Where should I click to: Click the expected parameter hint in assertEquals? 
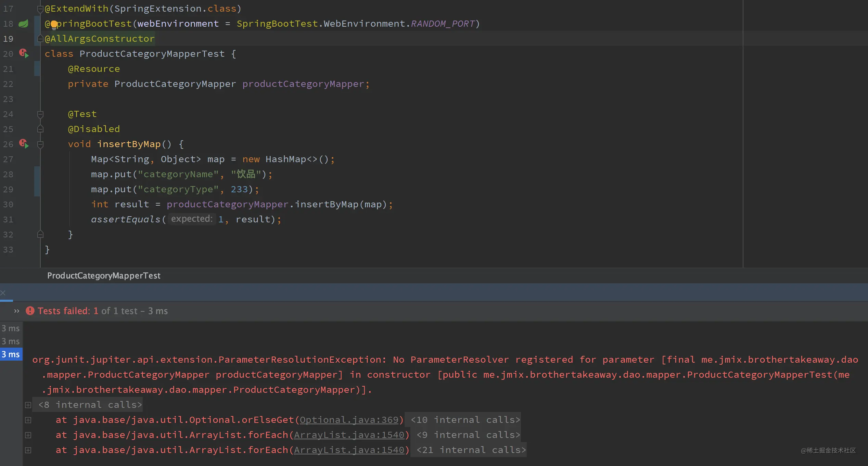point(192,219)
